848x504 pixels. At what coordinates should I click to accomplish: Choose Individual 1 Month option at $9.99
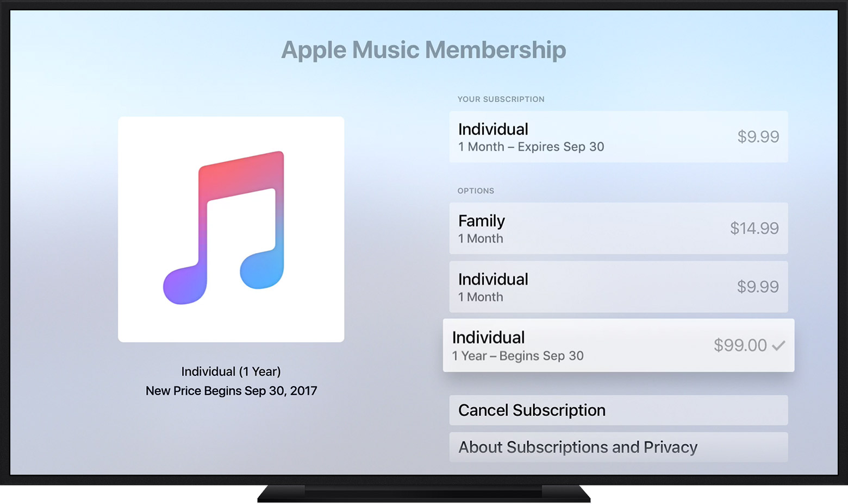pos(619,287)
